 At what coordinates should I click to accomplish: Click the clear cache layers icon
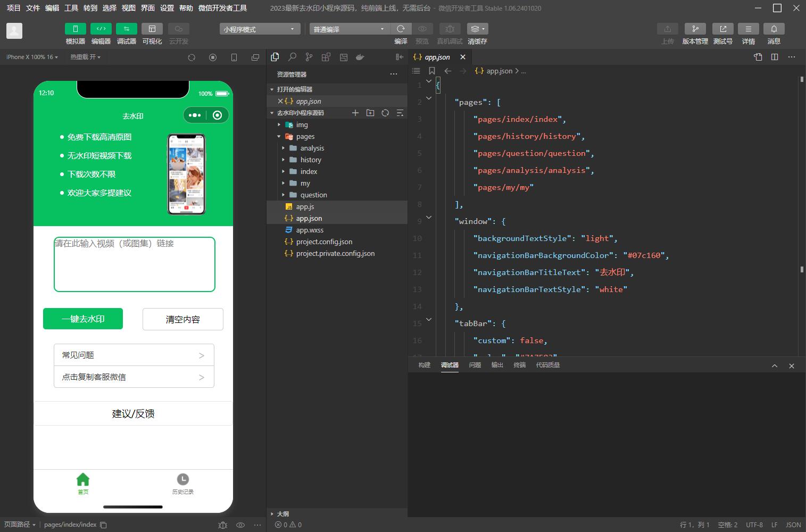point(477,29)
